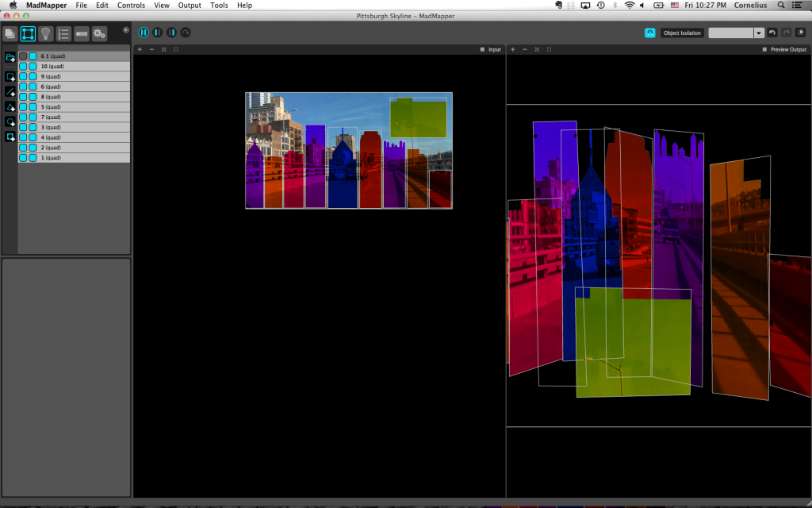Undo the last action with the undo arrow
This screenshot has width=812, height=508.
click(x=772, y=33)
